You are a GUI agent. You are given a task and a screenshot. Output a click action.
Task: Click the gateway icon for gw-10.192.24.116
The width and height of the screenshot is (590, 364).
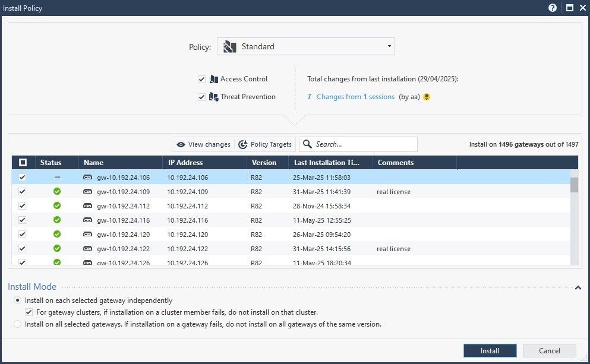(88, 220)
